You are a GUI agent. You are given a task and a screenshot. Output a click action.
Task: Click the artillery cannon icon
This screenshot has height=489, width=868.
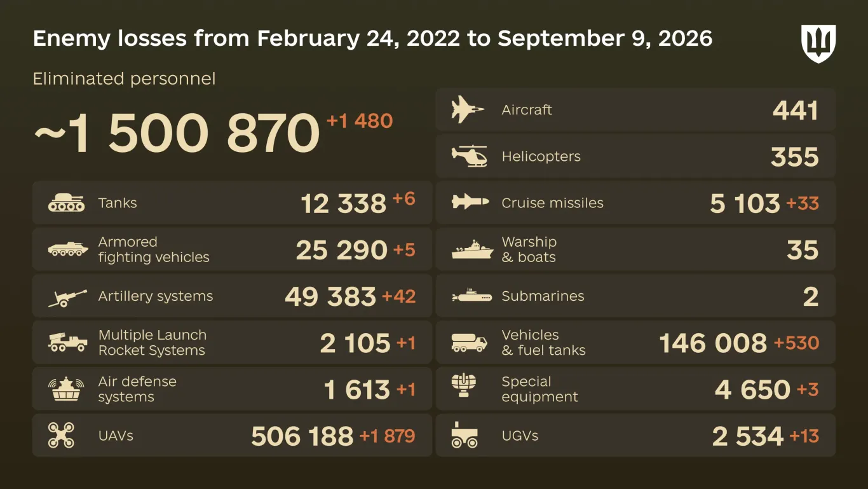coord(67,298)
